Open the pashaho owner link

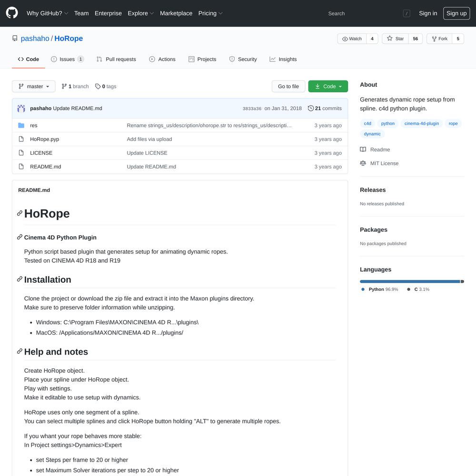[x=35, y=38]
